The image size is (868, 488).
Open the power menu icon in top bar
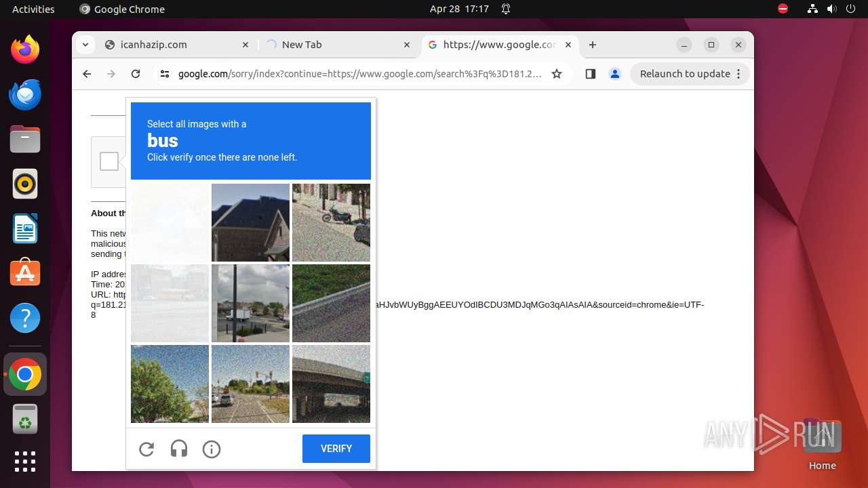(850, 9)
